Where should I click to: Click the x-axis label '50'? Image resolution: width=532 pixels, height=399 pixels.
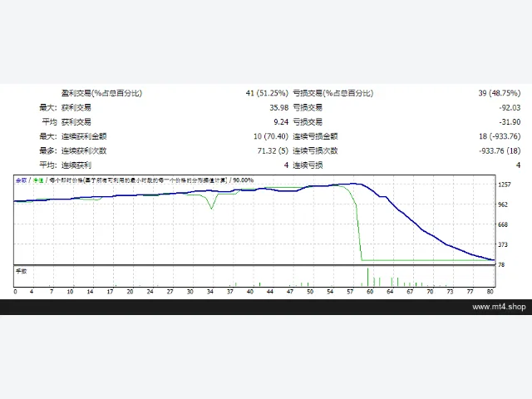(310, 292)
